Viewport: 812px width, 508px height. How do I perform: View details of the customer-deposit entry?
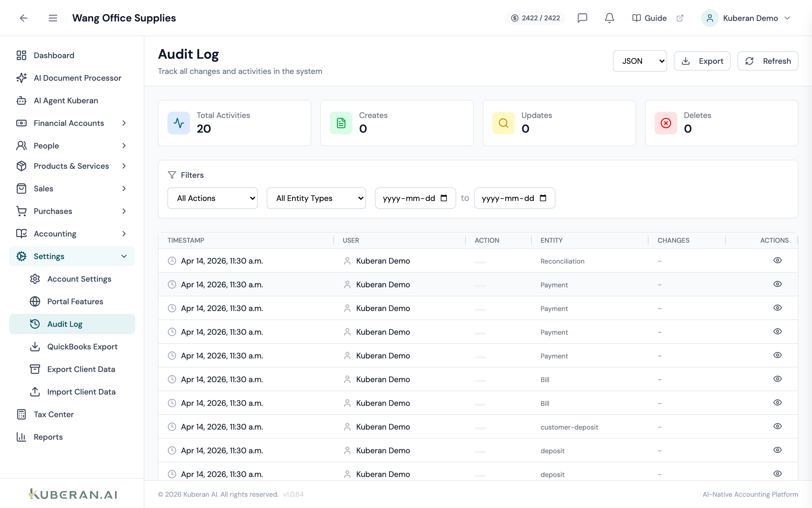point(777,426)
